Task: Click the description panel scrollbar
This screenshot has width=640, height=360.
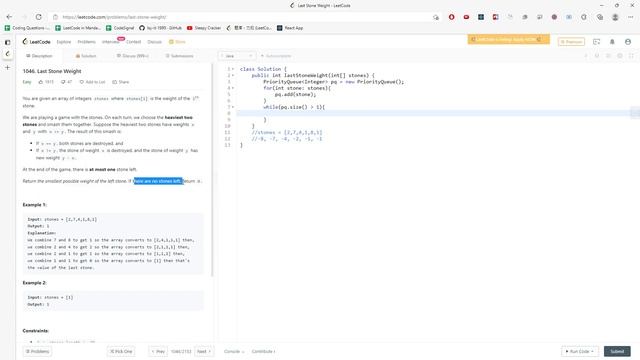Action: coord(212,170)
